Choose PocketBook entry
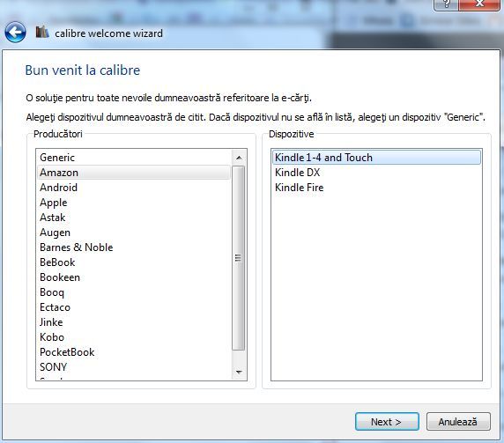The height and width of the screenshot is (443, 504). click(x=134, y=352)
